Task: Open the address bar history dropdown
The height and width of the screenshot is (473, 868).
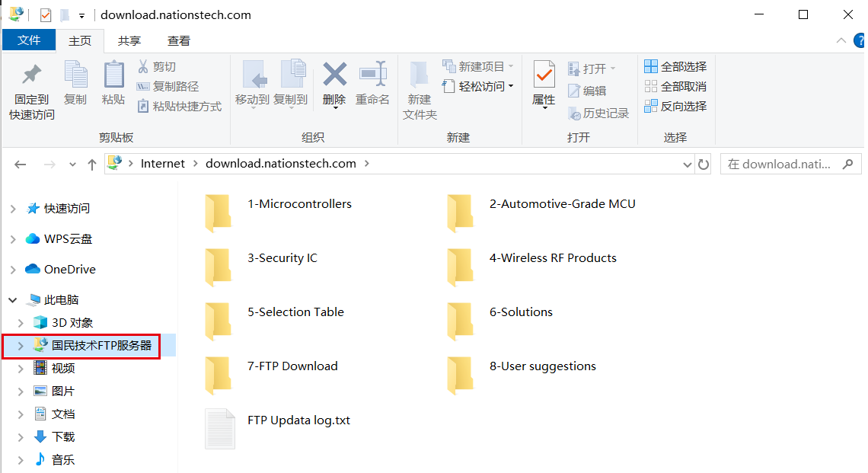Action: 688,165
